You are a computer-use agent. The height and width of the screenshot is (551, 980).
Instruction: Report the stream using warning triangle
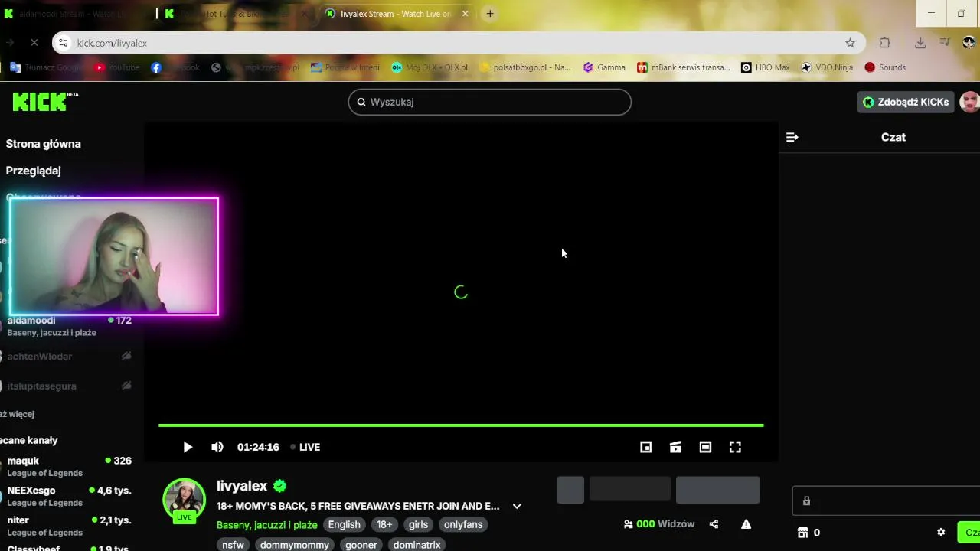coord(746,524)
